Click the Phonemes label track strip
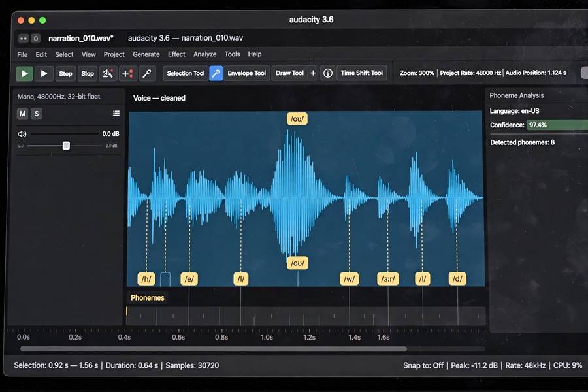This screenshot has height=392, width=588. 306,316
